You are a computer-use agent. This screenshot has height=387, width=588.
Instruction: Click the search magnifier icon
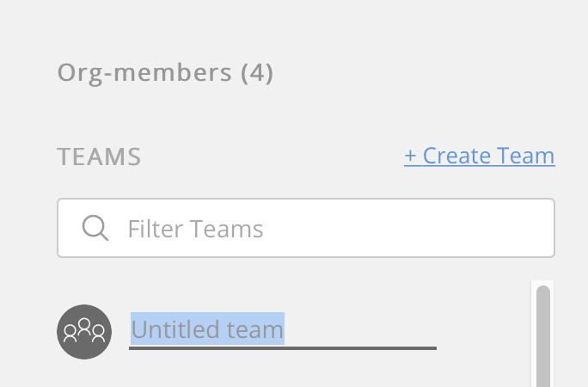(95, 228)
